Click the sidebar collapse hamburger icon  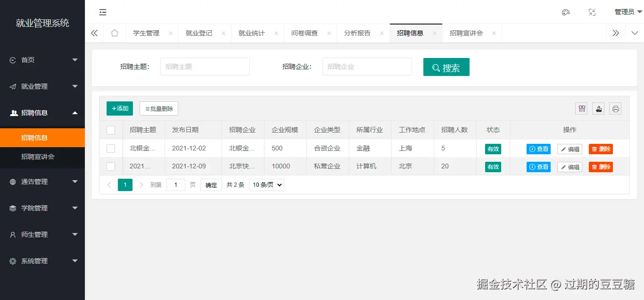click(103, 12)
